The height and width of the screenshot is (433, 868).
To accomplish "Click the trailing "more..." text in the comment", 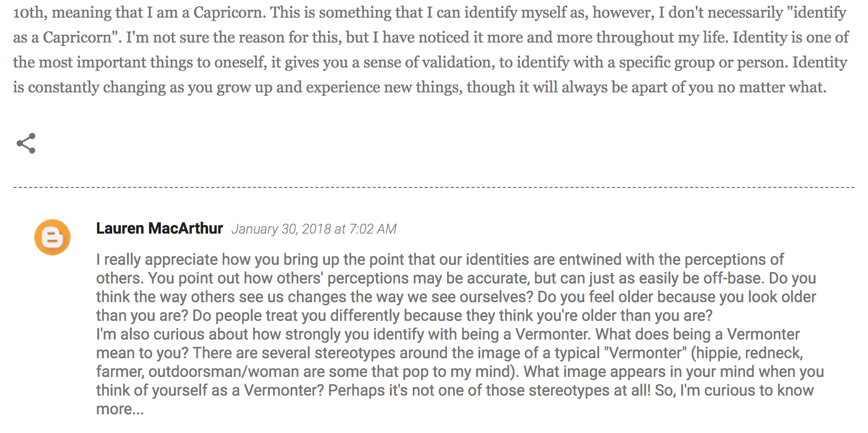I will (120, 409).
